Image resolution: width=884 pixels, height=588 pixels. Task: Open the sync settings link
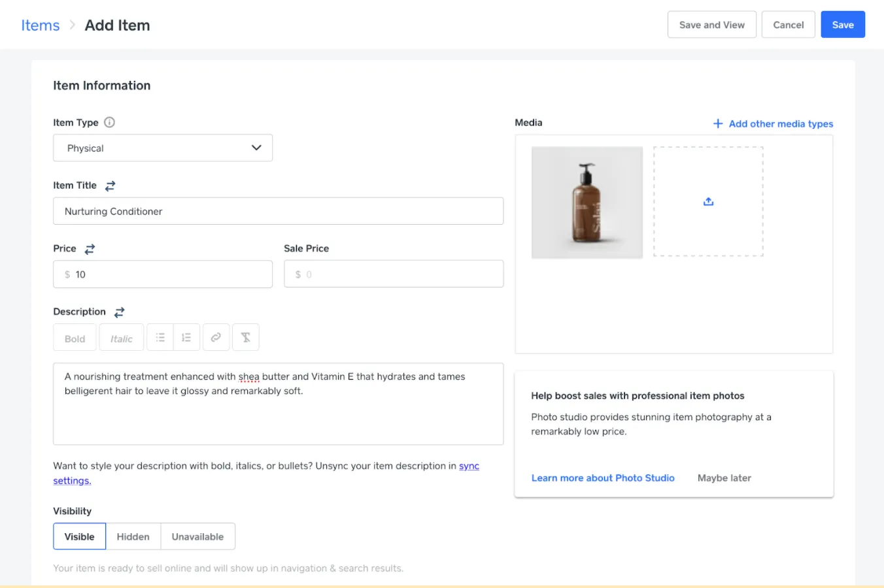(x=469, y=466)
